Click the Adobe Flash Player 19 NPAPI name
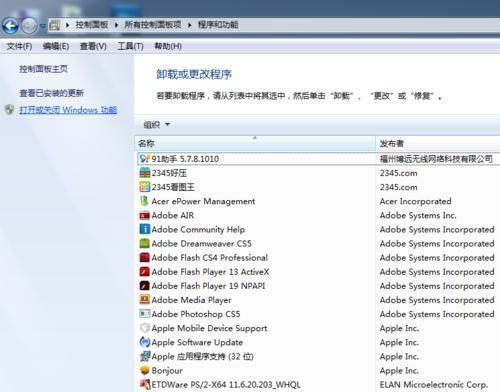Screen dimensions: 500x392 point(209,286)
